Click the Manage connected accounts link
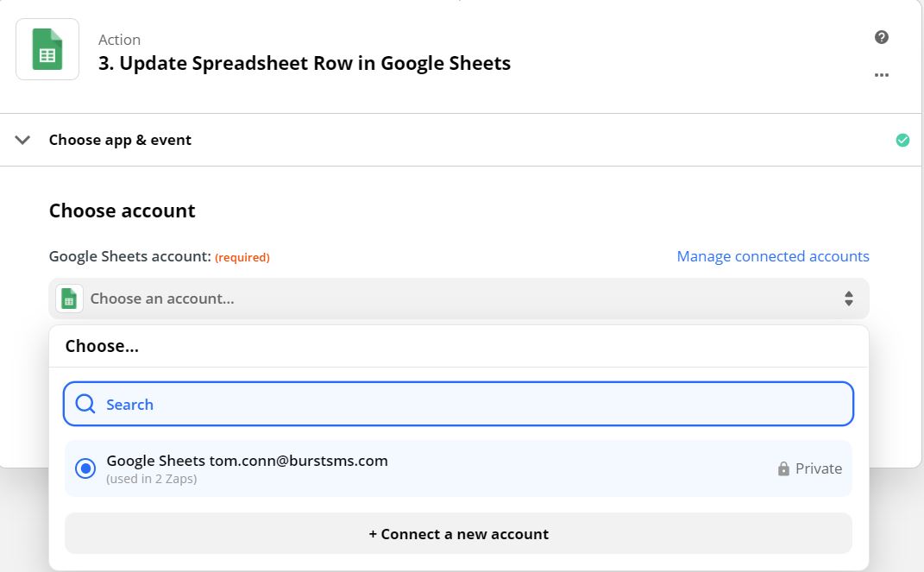 click(772, 256)
